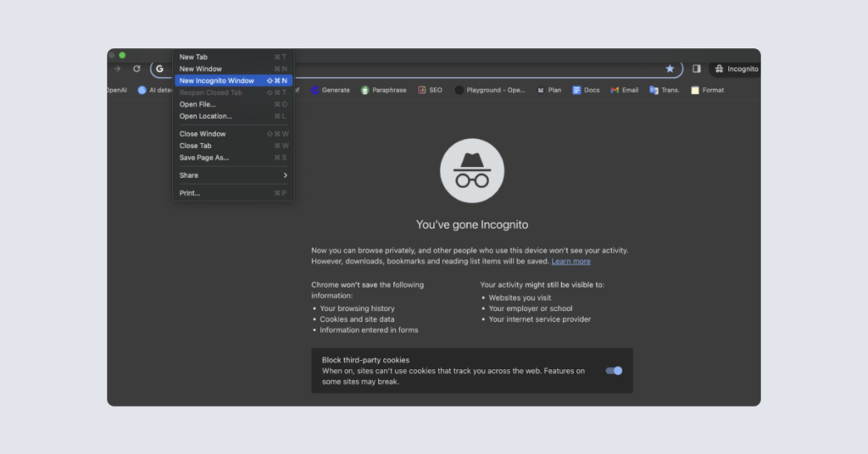Image resolution: width=868 pixels, height=454 pixels.
Task: Open the side panel icon
Action: (697, 69)
